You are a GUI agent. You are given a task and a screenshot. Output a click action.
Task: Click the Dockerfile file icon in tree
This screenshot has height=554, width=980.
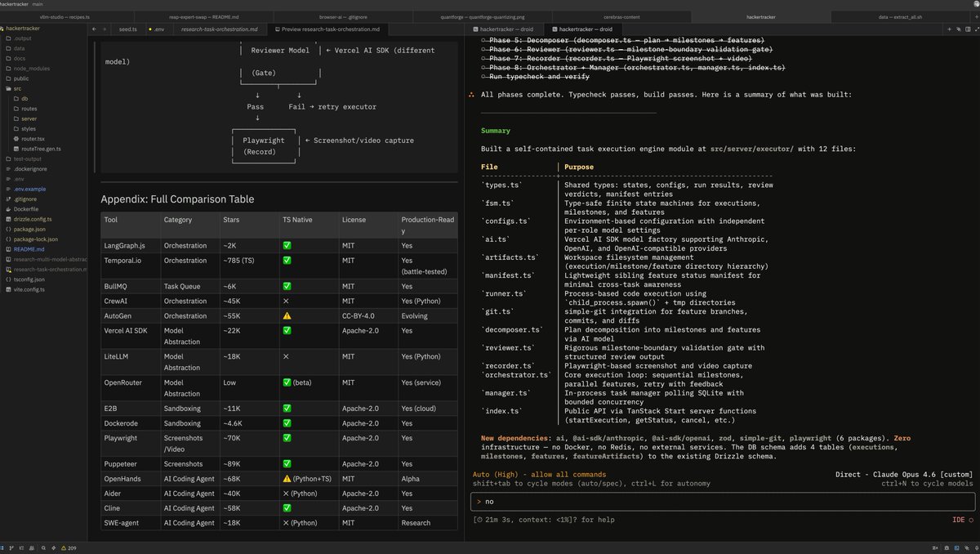8,209
